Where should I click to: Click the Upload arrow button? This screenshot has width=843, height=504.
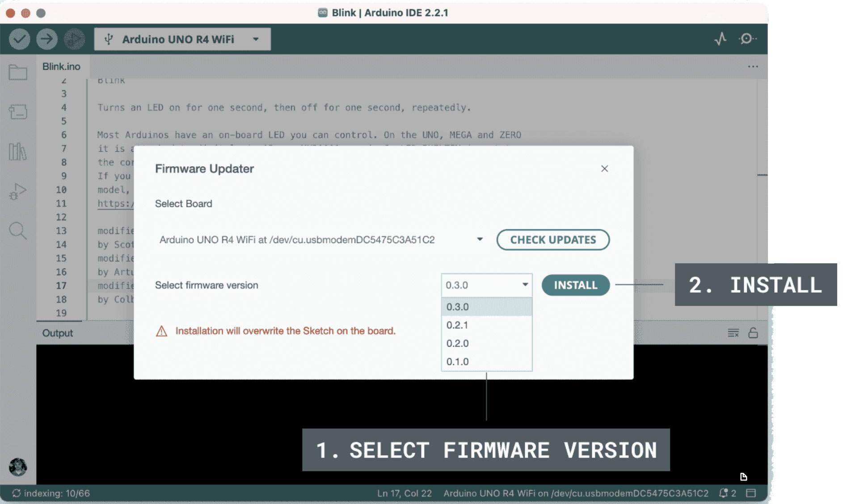[x=47, y=39]
